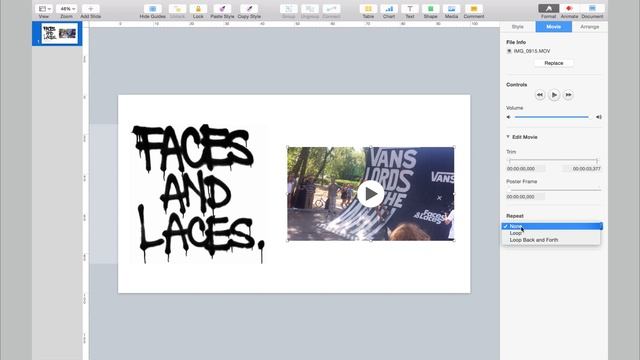Insert a Table from toolbar
The image size is (640, 360).
click(368, 9)
